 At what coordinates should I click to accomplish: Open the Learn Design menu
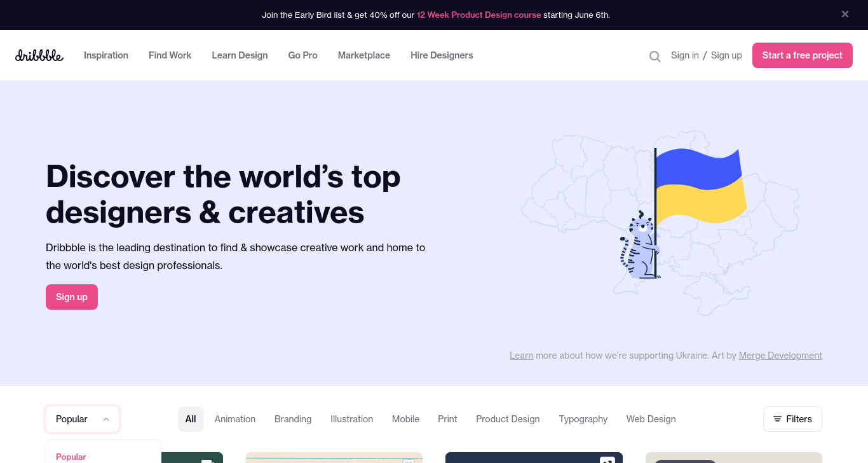pos(240,55)
